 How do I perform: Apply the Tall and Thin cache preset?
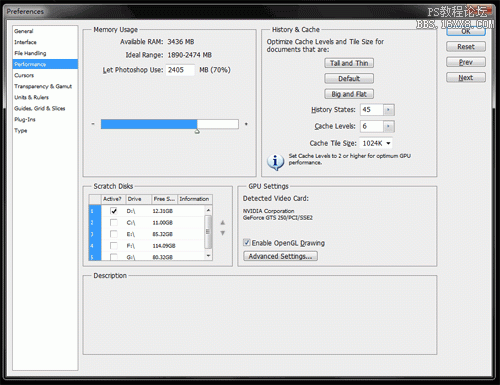tap(349, 63)
